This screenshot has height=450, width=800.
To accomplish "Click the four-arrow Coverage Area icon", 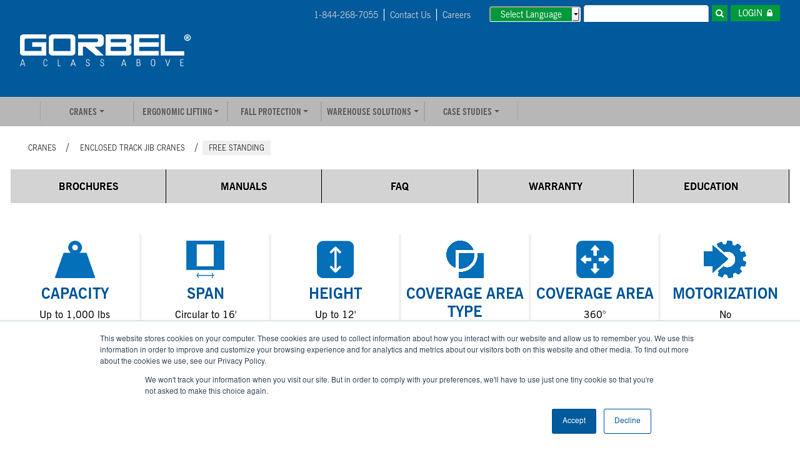I will click(595, 259).
